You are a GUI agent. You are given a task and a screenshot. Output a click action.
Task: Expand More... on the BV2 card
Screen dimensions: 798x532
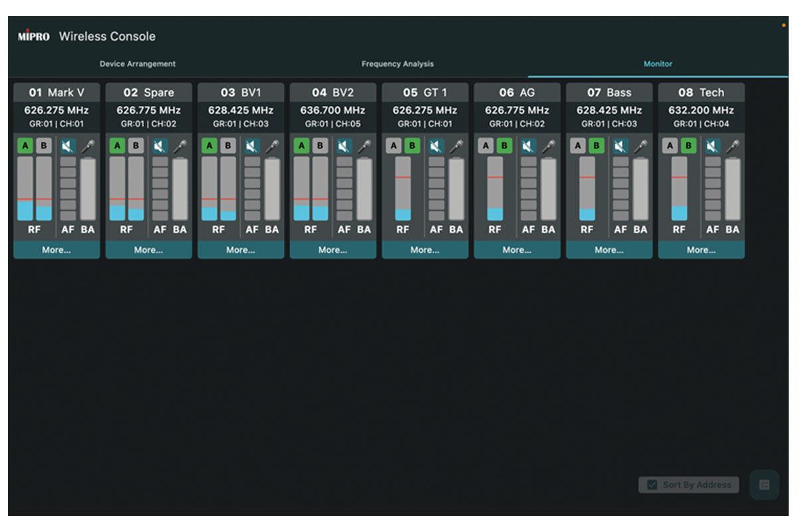[332, 250]
